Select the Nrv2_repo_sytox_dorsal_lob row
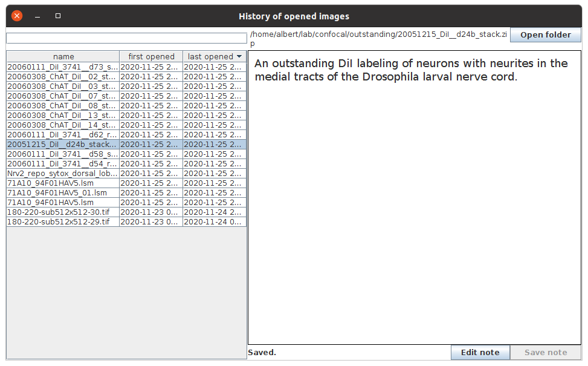Screen dimensions: 588x366 point(63,174)
